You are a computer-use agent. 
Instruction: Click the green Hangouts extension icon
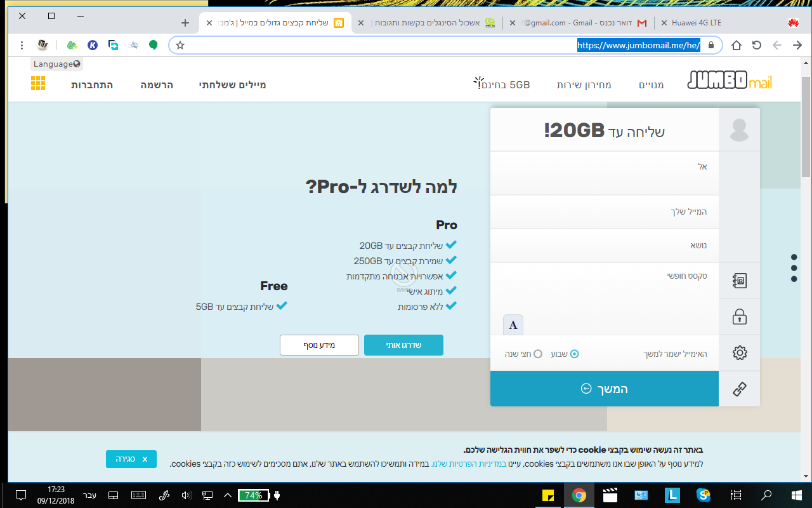[153, 45]
